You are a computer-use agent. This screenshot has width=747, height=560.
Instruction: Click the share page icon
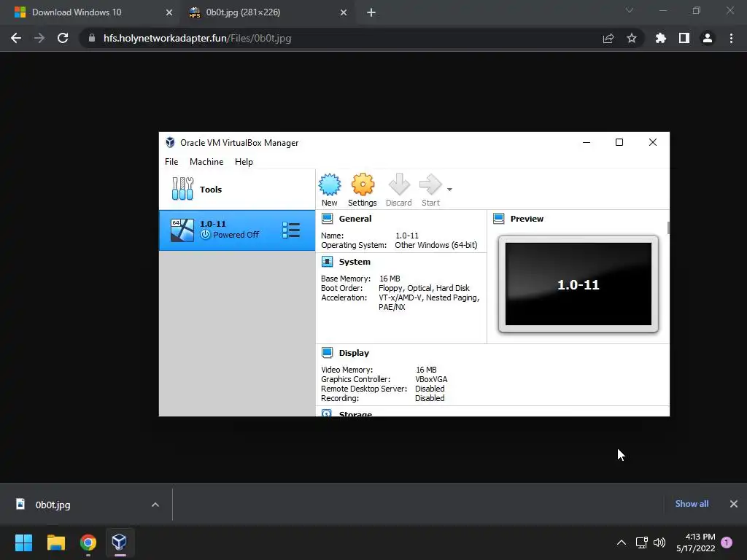[x=608, y=39]
